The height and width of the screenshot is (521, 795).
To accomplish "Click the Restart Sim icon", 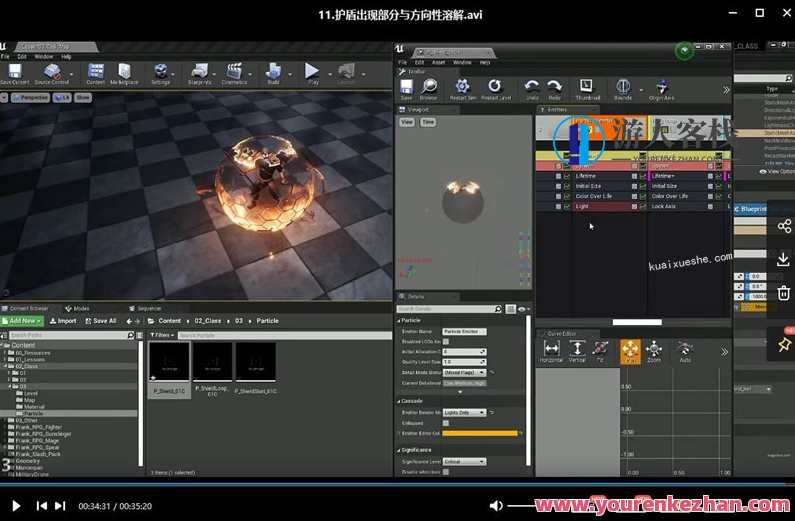I will point(462,87).
